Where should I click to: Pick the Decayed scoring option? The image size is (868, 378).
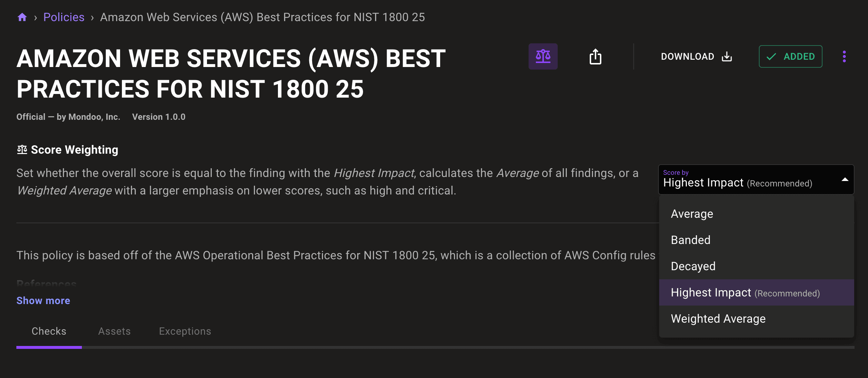click(x=693, y=266)
